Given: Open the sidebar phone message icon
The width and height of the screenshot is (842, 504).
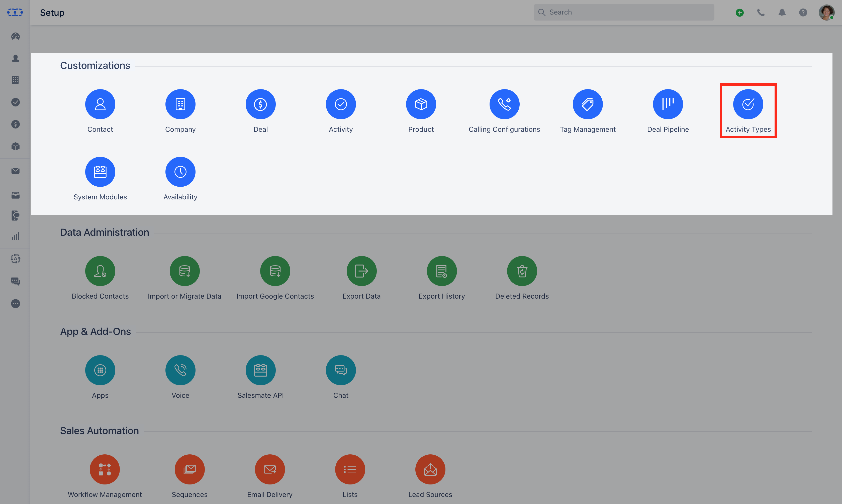Looking at the screenshot, I should [x=15, y=215].
